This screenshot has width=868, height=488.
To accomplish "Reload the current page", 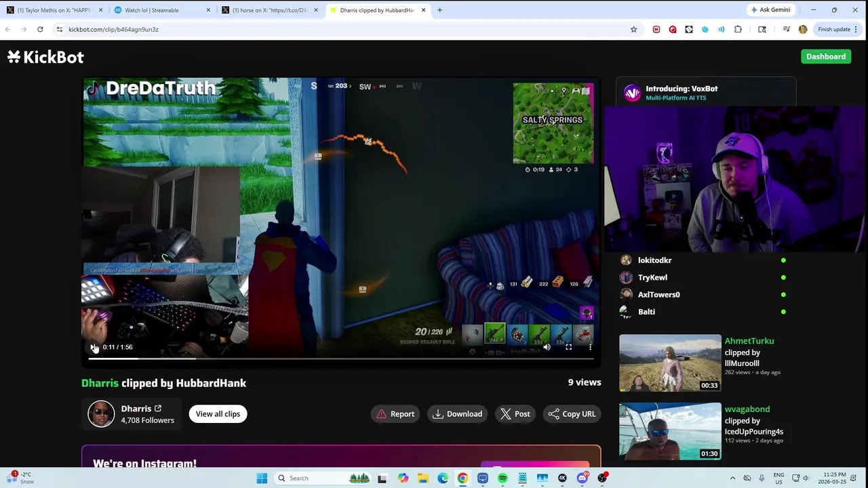I will (40, 29).
